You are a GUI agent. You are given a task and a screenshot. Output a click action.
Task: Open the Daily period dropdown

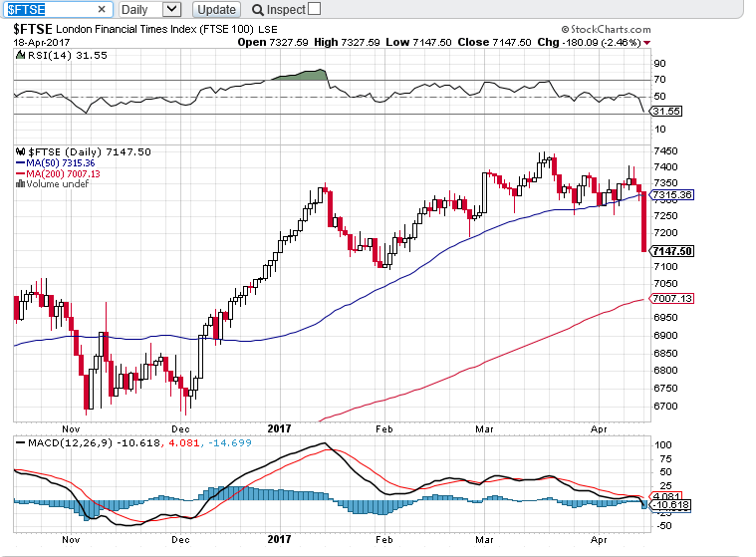(150, 9)
